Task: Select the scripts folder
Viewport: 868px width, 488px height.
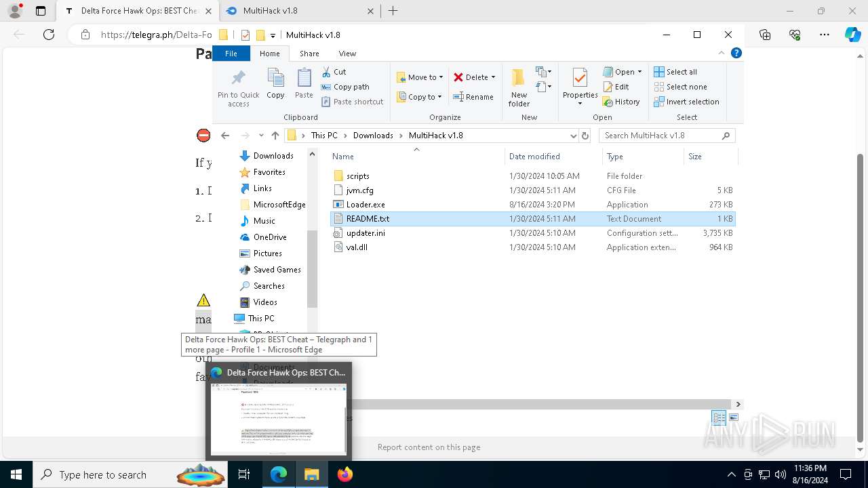Action: [x=357, y=176]
